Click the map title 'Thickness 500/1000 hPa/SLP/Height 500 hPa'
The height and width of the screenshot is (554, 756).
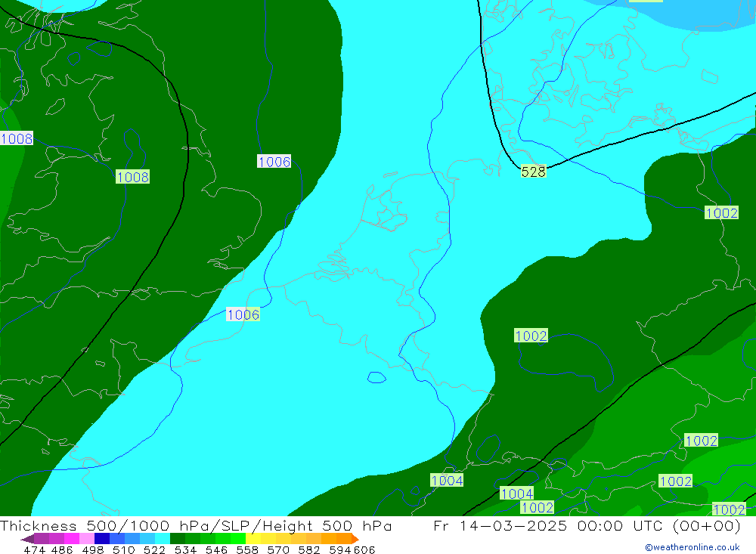click(196, 525)
